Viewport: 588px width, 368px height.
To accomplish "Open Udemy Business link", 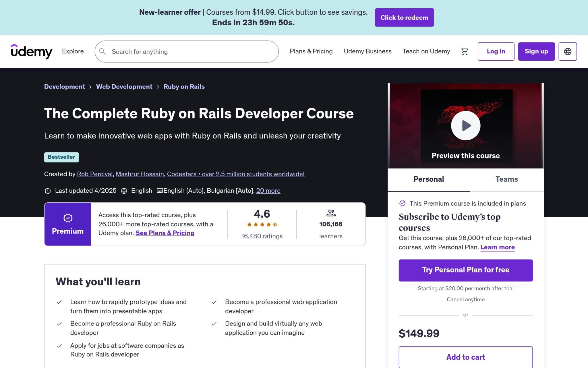I will point(367,51).
